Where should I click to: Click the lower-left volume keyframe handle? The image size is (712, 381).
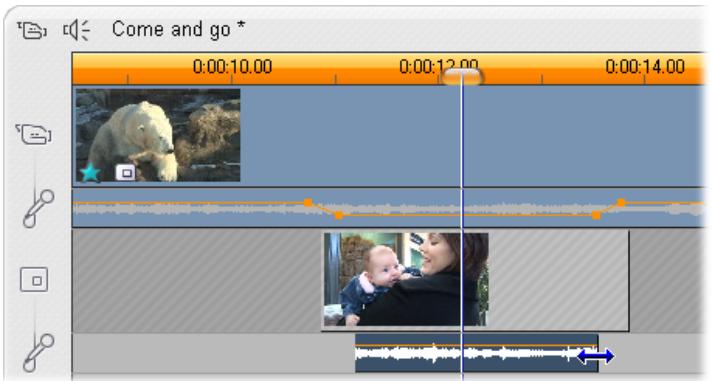tap(339, 215)
